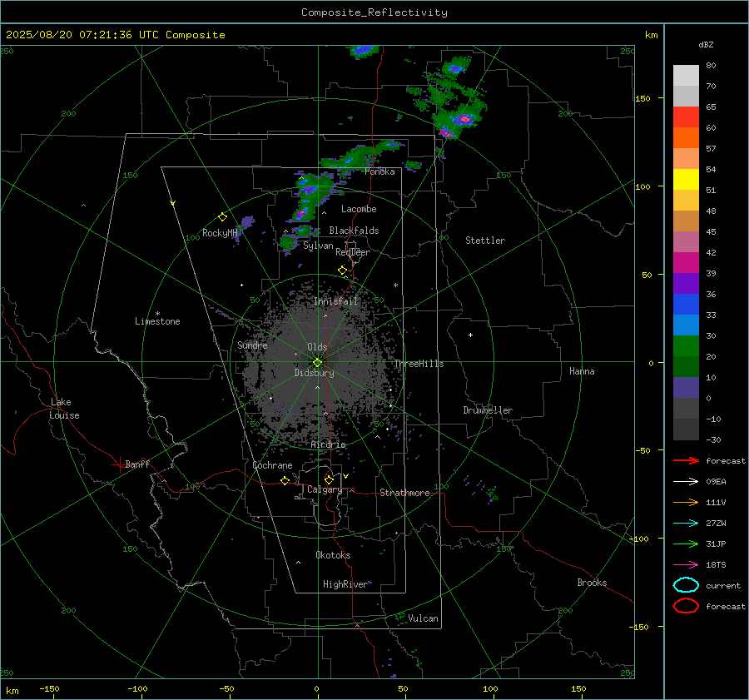Click the 'Banff' map label
Image resolution: width=749 pixels, height=700 pixels.
click(x=137, y=464)
